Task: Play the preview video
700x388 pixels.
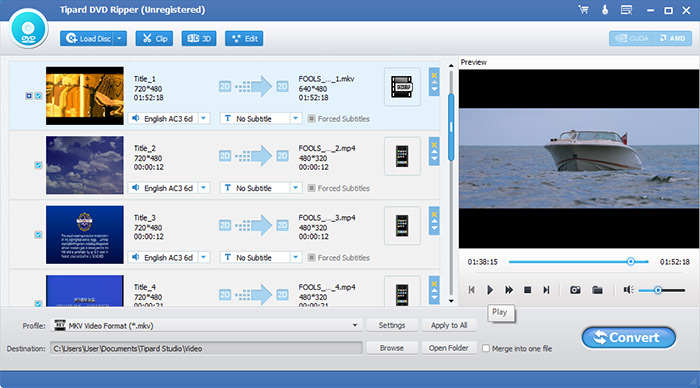Action: pos(490,290)
